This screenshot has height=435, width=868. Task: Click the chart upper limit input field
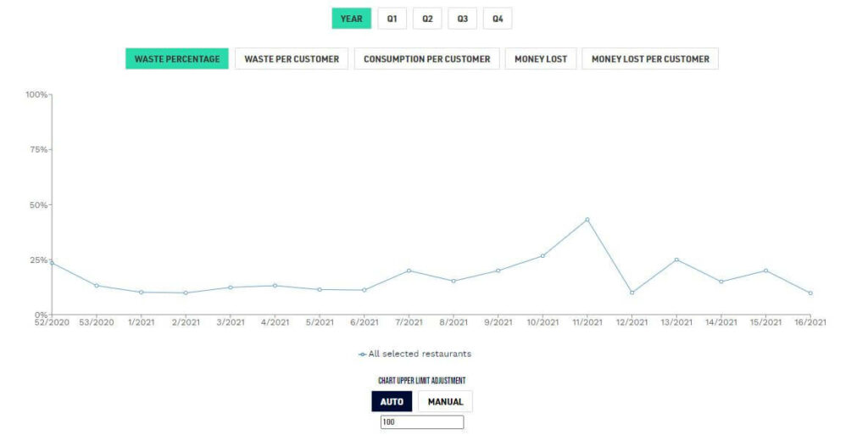[x=422, y=422]
